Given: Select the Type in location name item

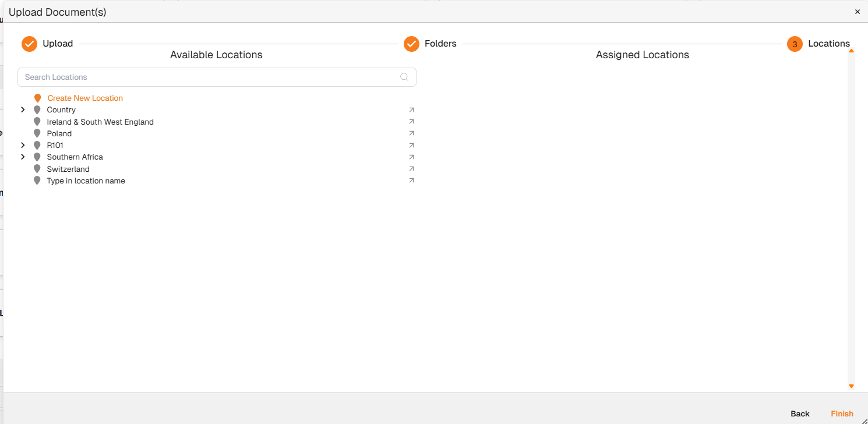Looking at the screenshot, I should click(x=86, y=181).
